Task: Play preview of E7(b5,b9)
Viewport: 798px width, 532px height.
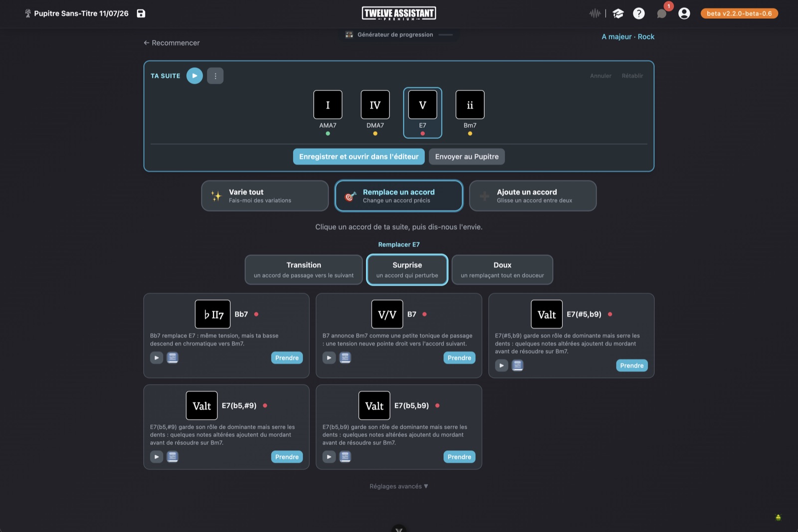Action: pyautogui.click(x=329, y=457)
